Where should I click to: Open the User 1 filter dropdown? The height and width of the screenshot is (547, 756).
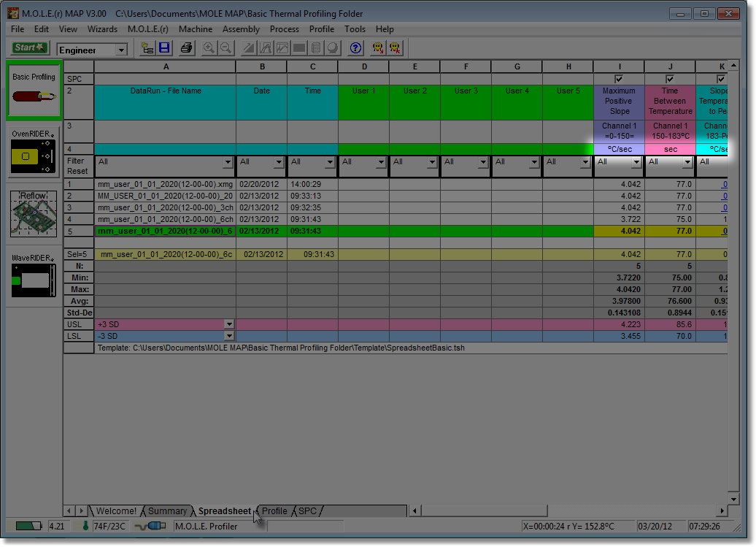(382, 162)
